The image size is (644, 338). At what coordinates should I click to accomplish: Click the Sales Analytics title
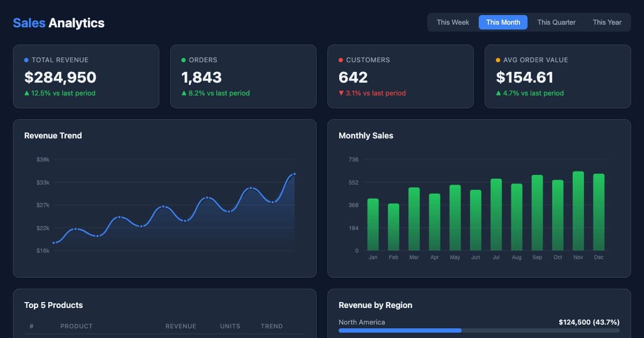(58, 23)
